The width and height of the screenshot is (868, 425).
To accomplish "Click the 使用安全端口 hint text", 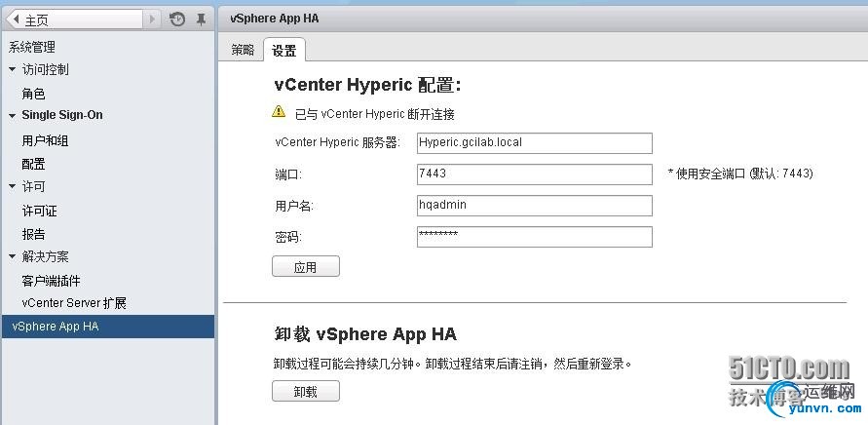I will point(740,174).
